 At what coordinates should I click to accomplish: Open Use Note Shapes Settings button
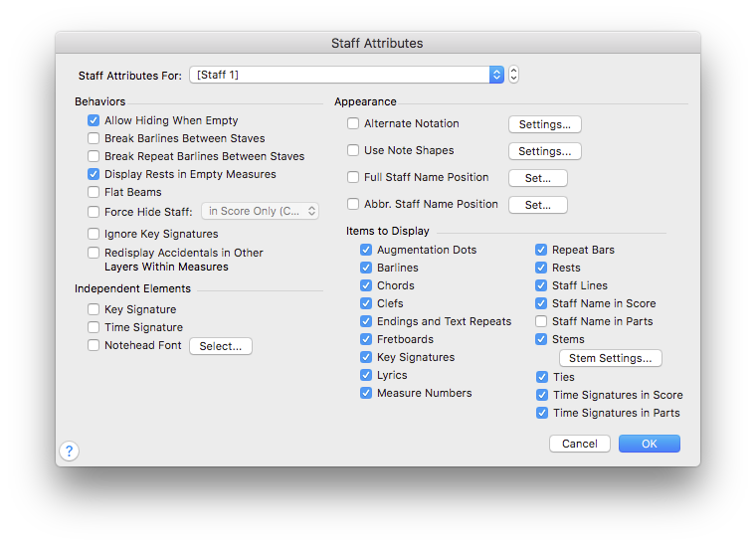[x=545, y=151]
